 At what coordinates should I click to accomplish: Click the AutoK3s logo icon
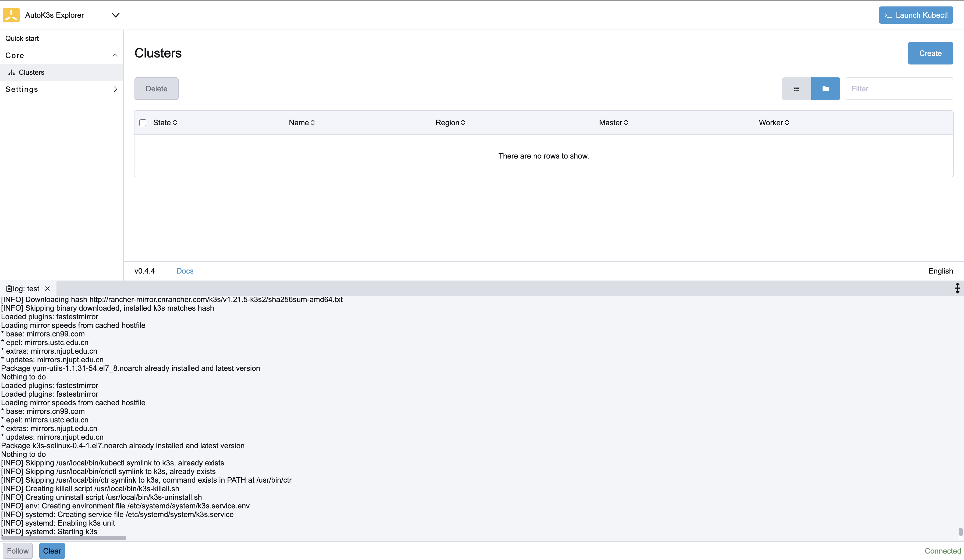(x=11, y=15)
